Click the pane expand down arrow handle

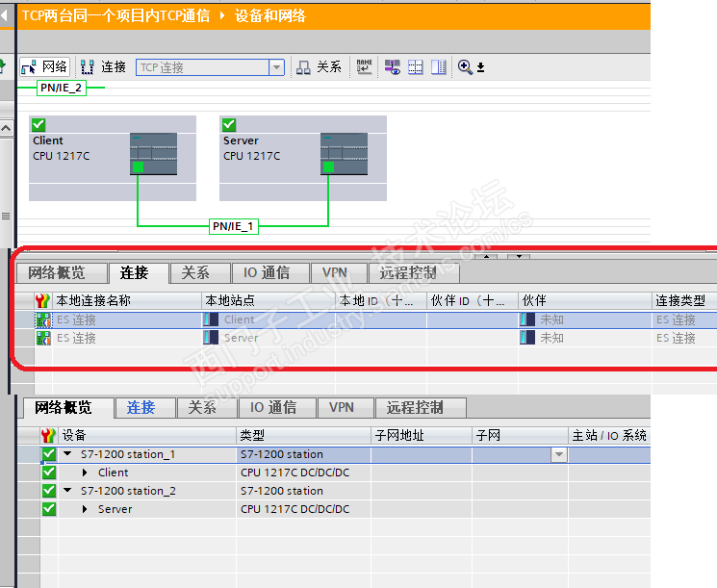click(x=519, y=257)
